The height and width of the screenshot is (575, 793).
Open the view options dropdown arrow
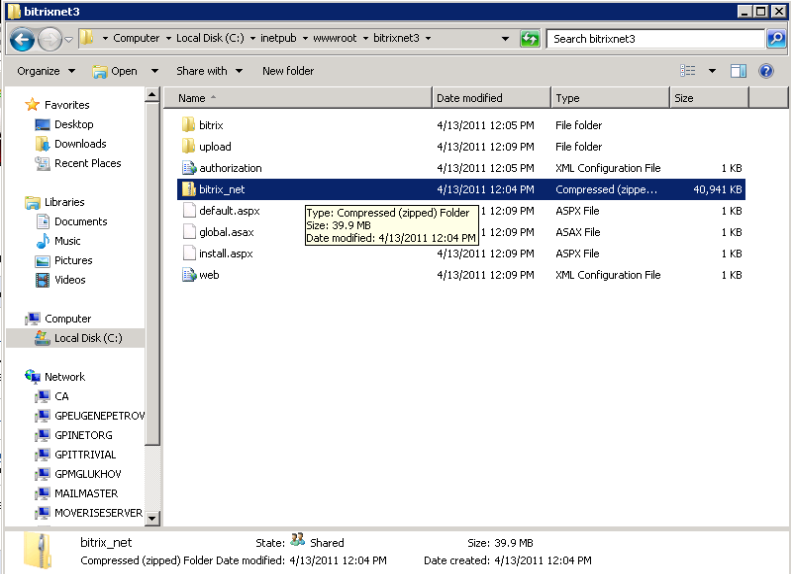(x=712, y=71)
